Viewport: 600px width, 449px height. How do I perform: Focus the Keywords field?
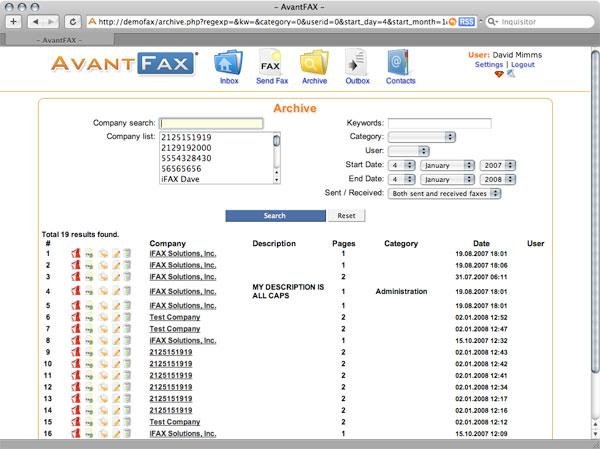(x=440, y=123)
